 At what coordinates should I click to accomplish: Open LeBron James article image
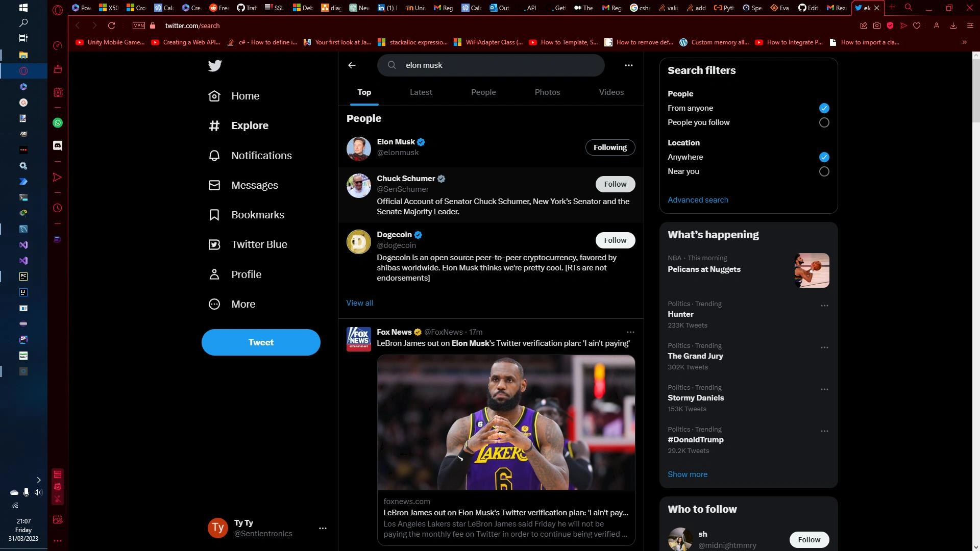(506, 423)
